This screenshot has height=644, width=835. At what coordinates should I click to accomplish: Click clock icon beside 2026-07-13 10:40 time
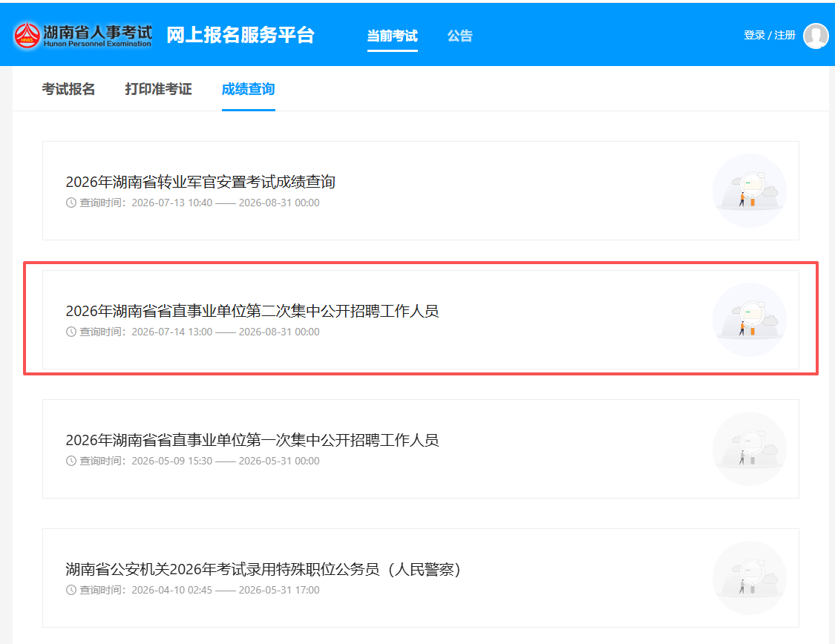[x=71, y=203]
